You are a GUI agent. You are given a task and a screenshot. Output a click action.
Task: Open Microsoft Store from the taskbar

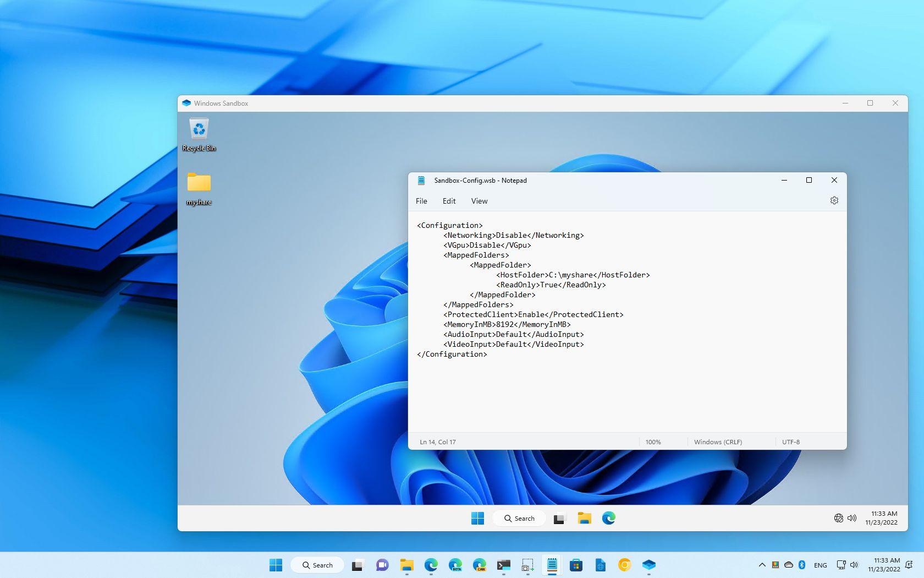click(x=576, y=565)
